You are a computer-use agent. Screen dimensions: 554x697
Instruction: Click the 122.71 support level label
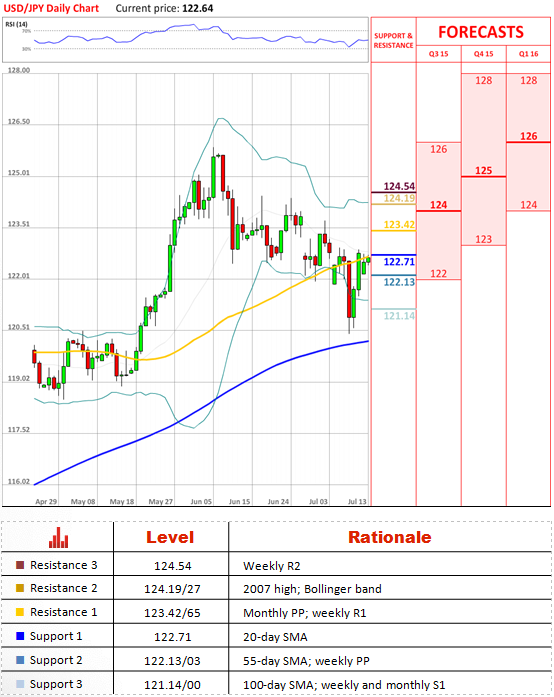(399, 262)
